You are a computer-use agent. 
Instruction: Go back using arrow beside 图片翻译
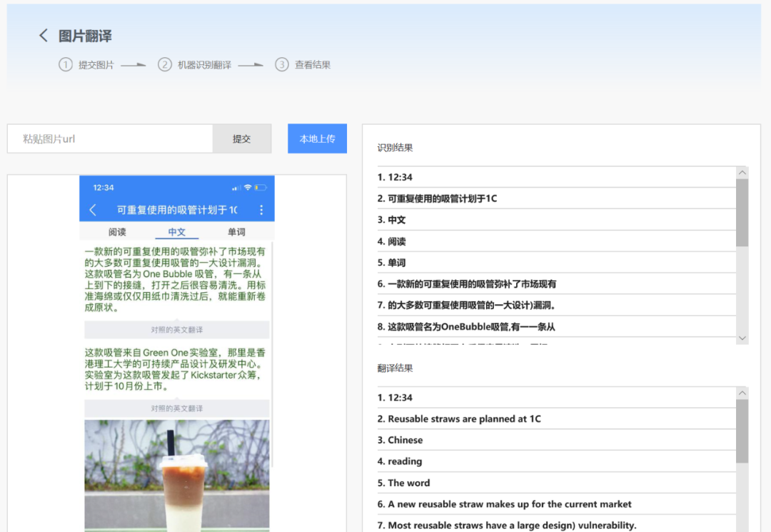coord(44,36)
